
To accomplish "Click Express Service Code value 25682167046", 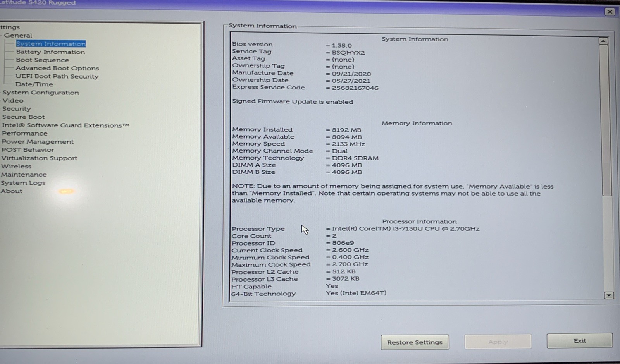I will [355, 88].
